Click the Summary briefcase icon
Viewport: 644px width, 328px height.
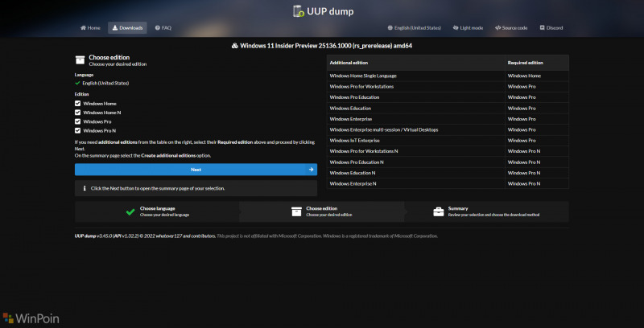(439, 211)
